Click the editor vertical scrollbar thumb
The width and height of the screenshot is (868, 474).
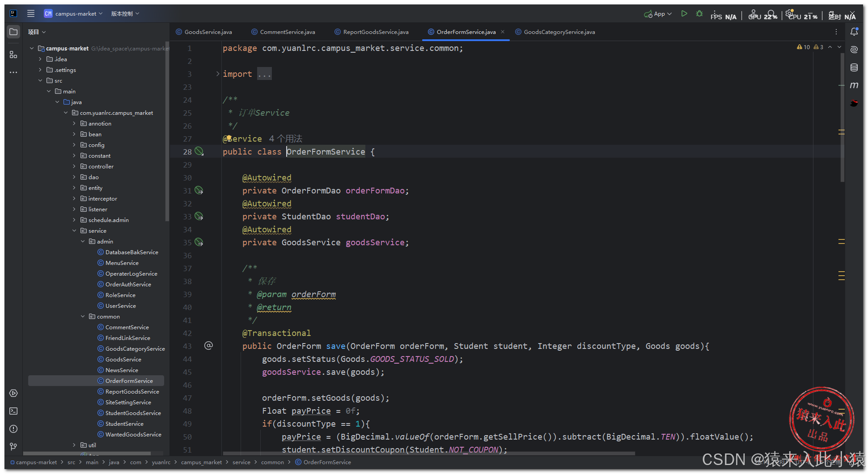click(x=843, y=118)
